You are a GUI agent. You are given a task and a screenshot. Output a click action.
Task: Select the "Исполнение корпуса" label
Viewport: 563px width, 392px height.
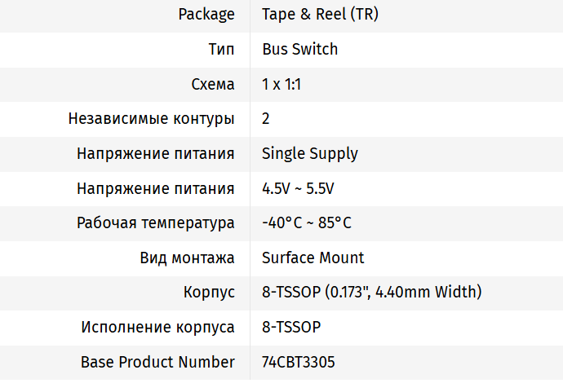158,327
